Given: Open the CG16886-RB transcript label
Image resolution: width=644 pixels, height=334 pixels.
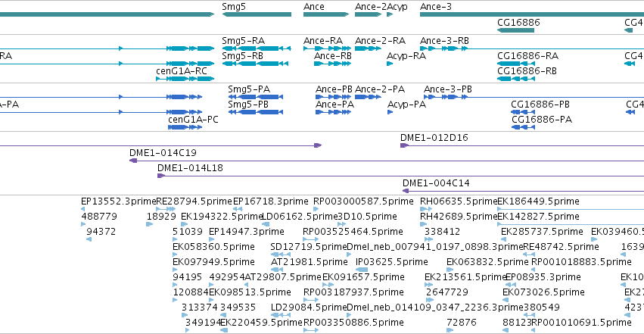Looking at the screenshot, I should click(x=527, y=71).
